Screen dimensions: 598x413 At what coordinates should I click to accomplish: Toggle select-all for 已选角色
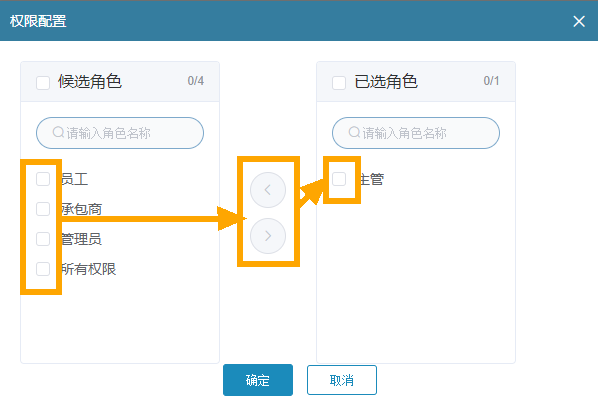[339, 83]
